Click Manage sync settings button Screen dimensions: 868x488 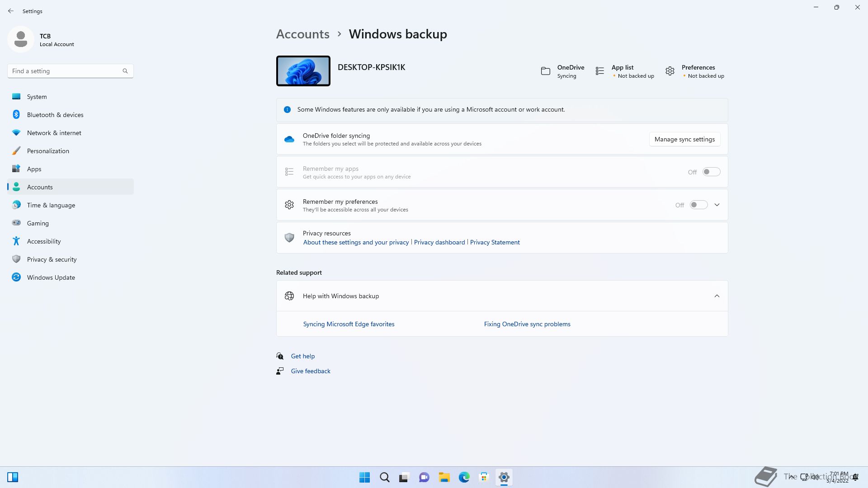[684, 139]
